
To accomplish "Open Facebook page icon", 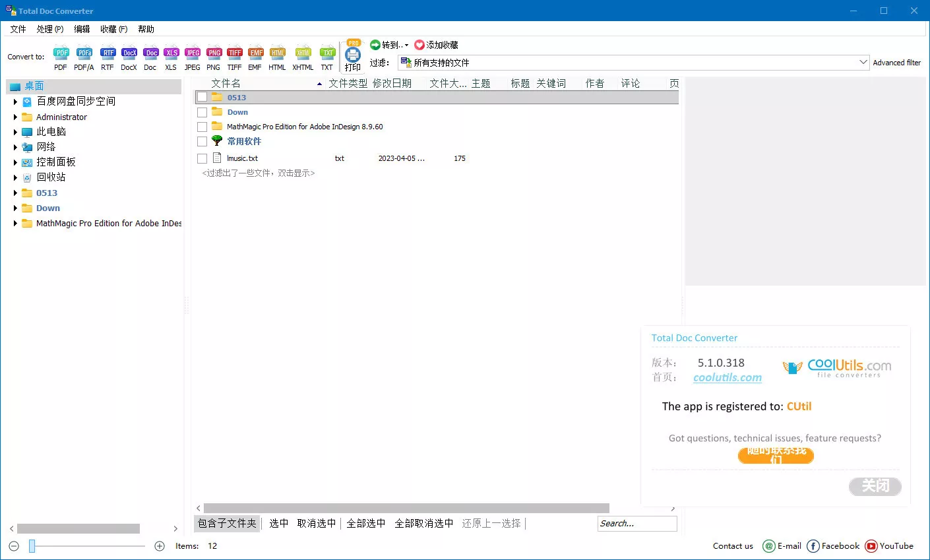I will click(813, 546).
